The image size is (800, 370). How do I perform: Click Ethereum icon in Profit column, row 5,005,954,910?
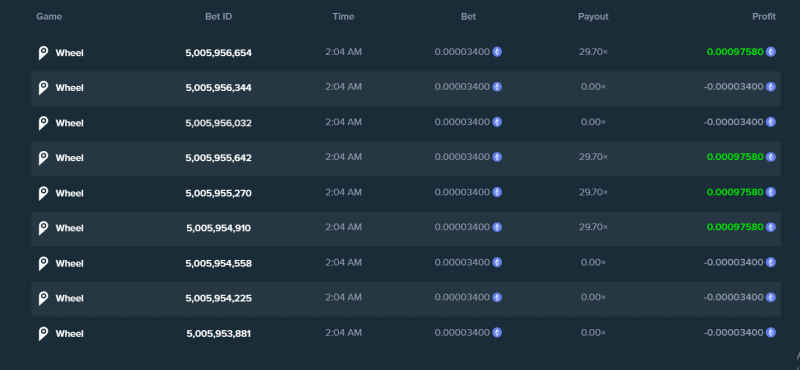pyautogui.click(x=770, y=227)
